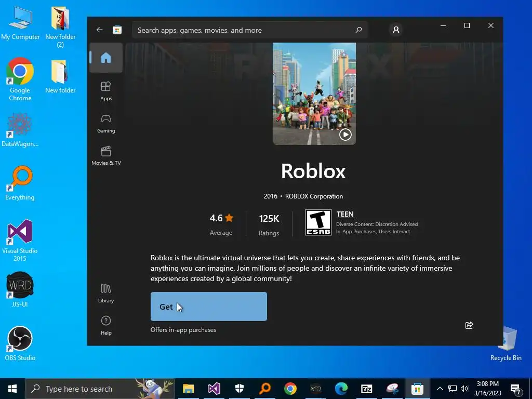Click the Roblox cover art thumbnail
The height and width of the screenshot is (399, 532).
(x=314, y=94)
